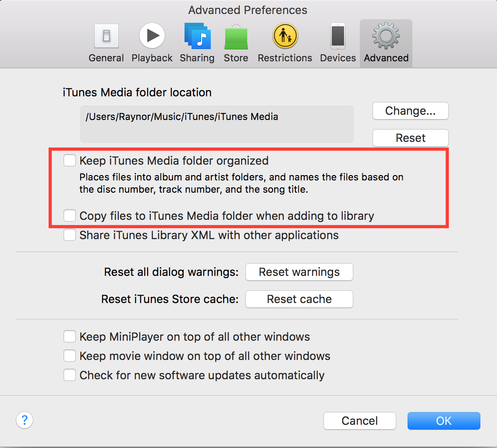Toggle Keep movie window on top checkbox

tap(69, 356)
